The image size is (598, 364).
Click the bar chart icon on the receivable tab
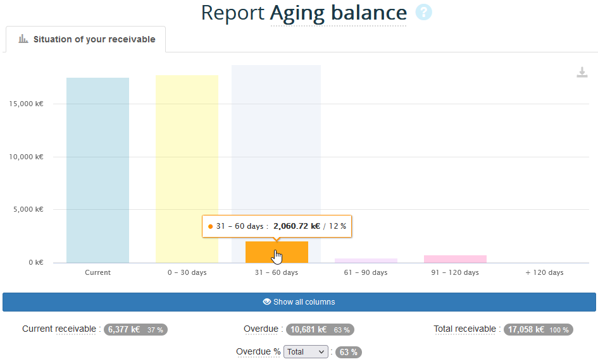23,39
